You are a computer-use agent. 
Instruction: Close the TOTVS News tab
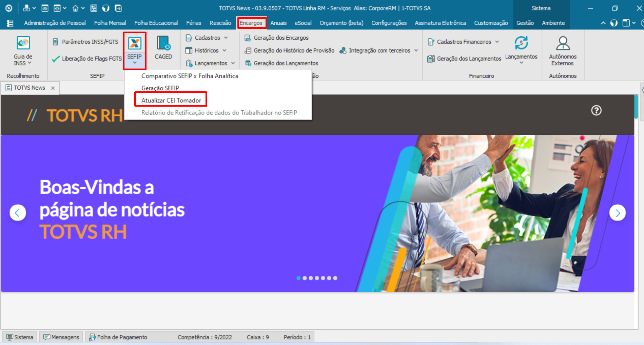click(x=53, y=88)
